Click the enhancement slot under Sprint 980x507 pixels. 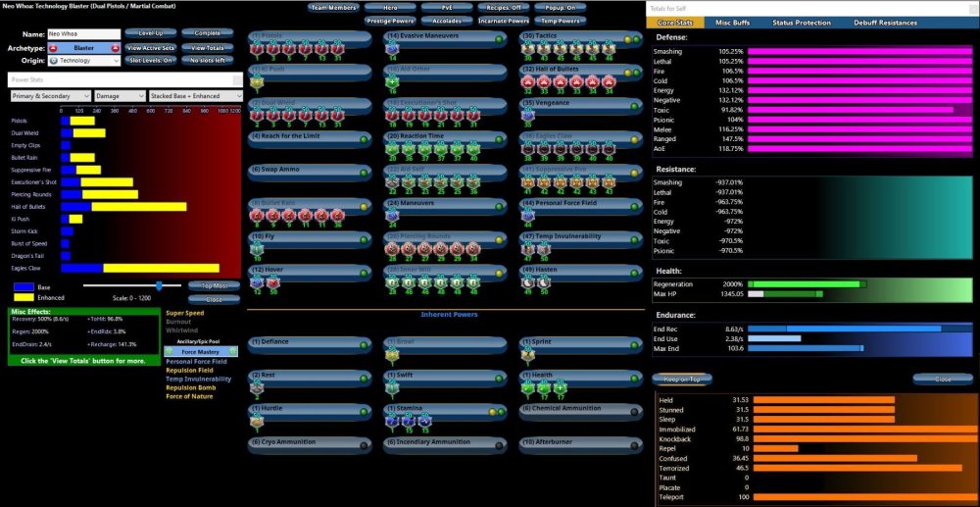[527, 355]
